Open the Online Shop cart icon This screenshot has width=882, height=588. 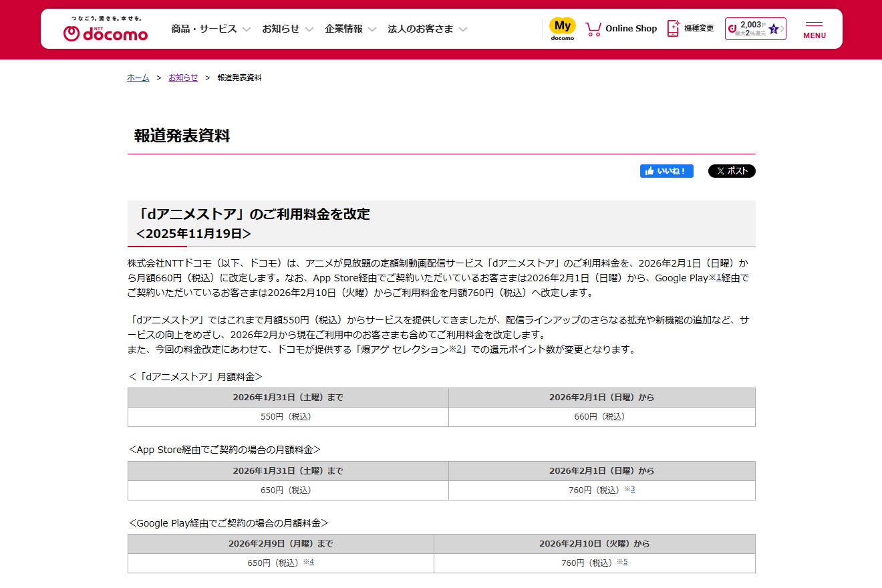click(593, 29)
